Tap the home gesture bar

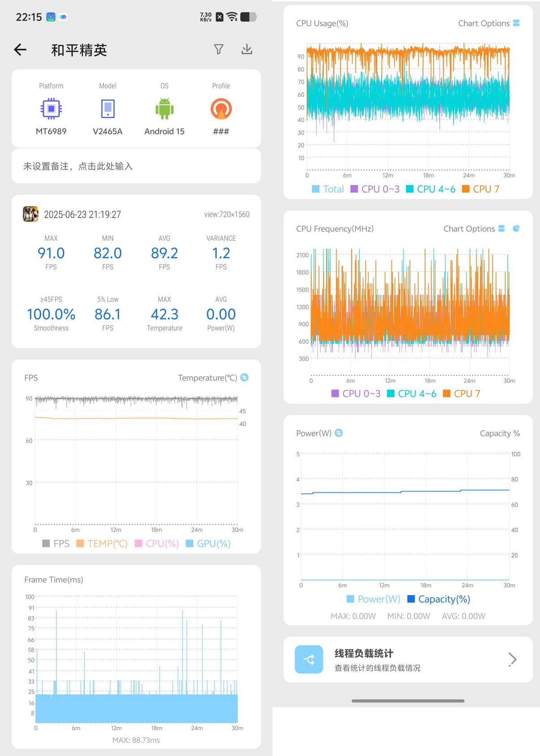pos(408,700)
